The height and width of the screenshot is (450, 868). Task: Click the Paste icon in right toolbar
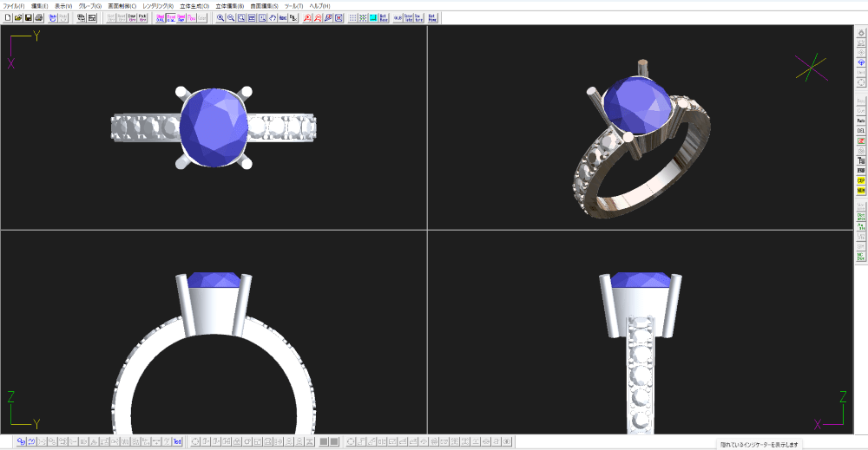pos(861,121)
